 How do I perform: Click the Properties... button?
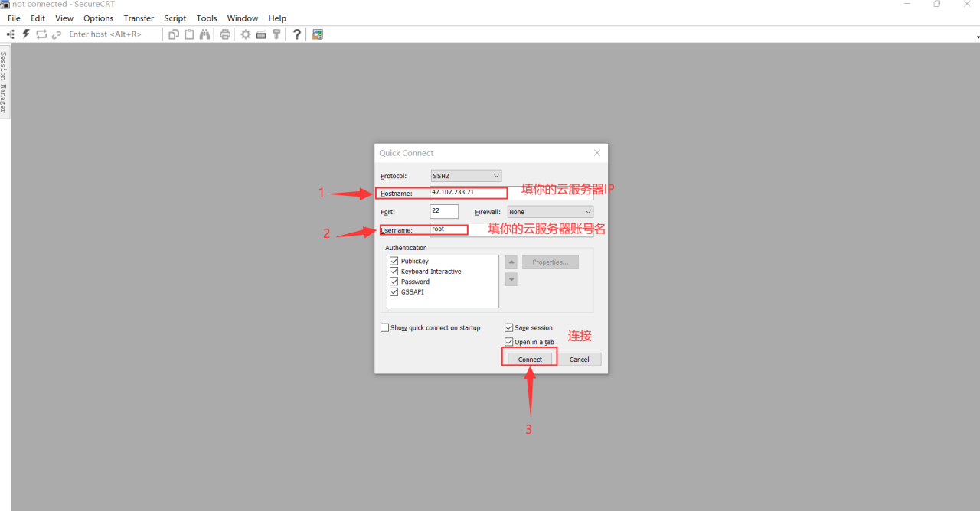[550, 262]
